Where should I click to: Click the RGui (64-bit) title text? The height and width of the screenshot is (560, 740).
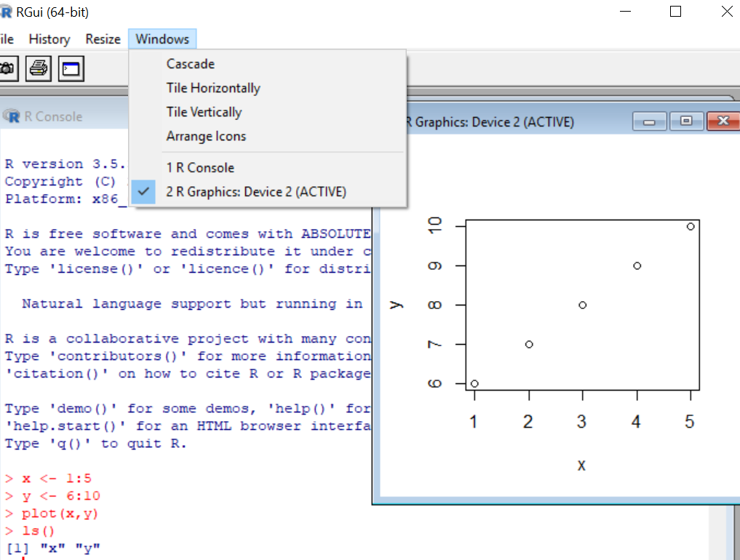(52, 12)
